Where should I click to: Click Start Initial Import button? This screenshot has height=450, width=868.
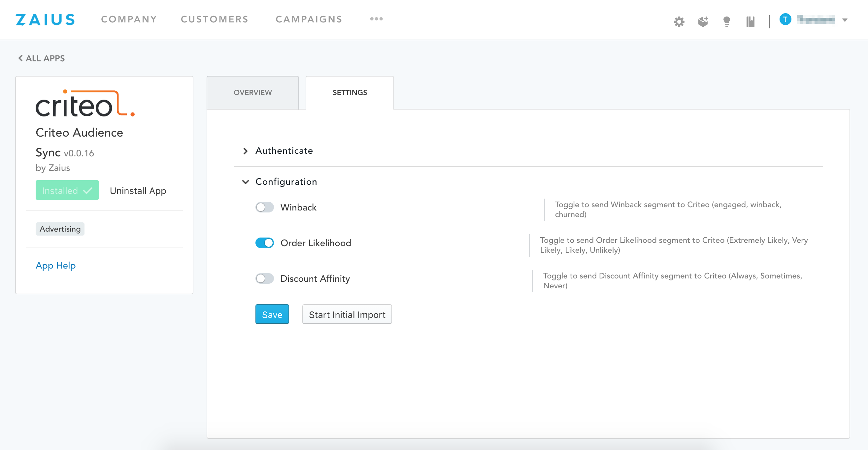[x=347, y=314]
